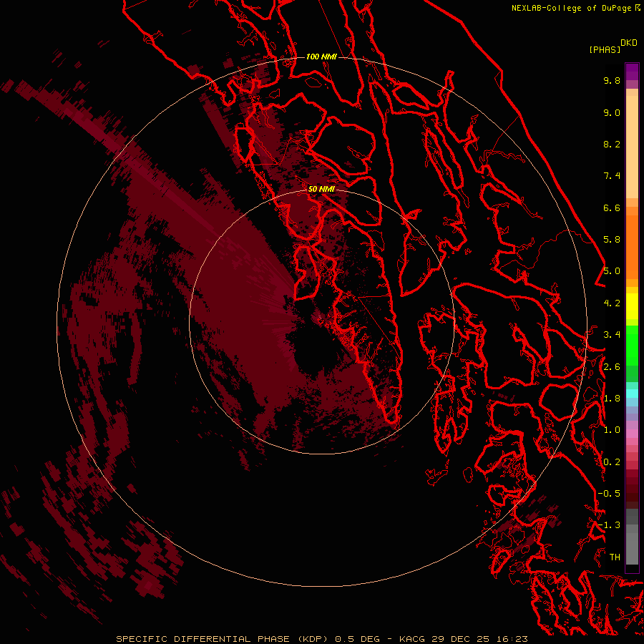Click the 6.6 value on the color scale
This screenshot has height=644, width=644.
point(612,208)
